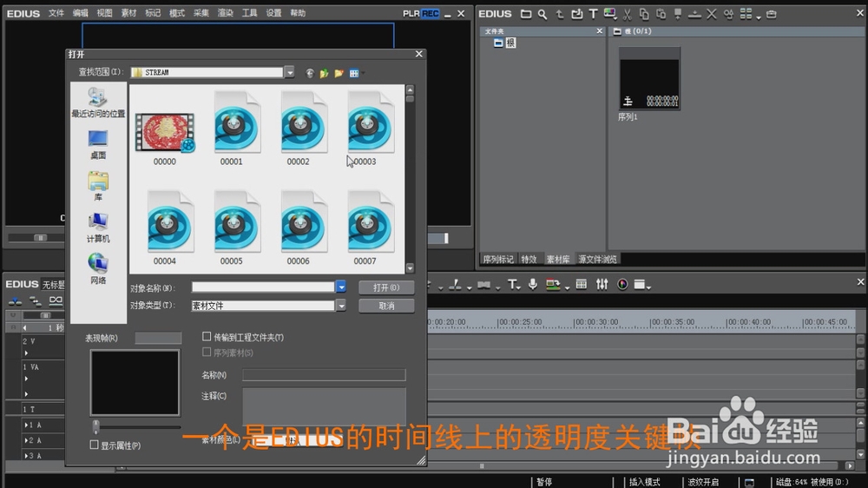Open the vectorscope color wheel icon

[x=622, y=284]
